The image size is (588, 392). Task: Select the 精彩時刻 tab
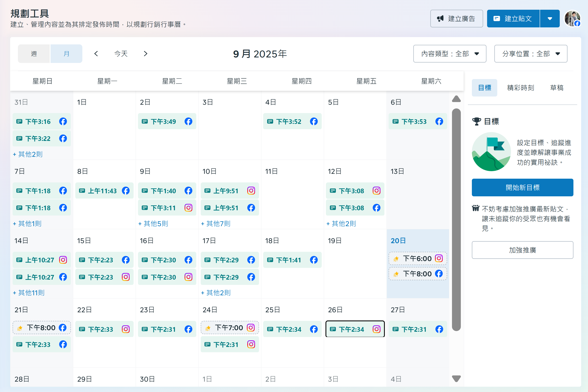[520, 88]
